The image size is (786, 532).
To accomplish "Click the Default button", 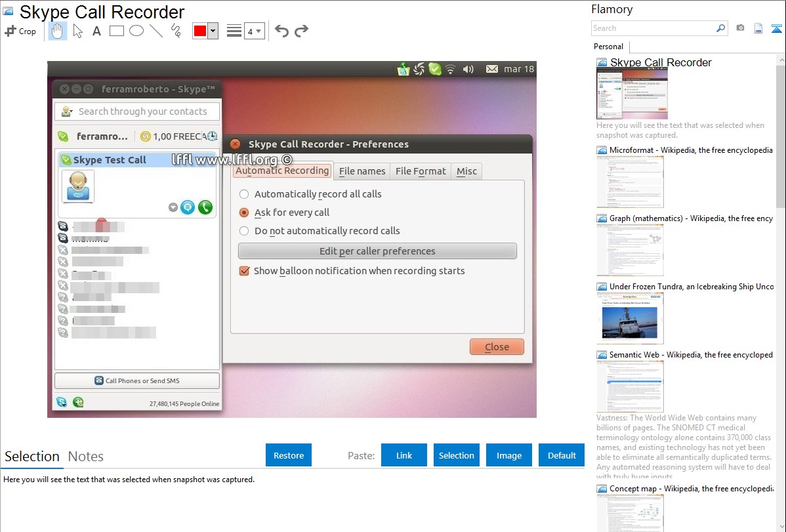I will tap(562, 455).
